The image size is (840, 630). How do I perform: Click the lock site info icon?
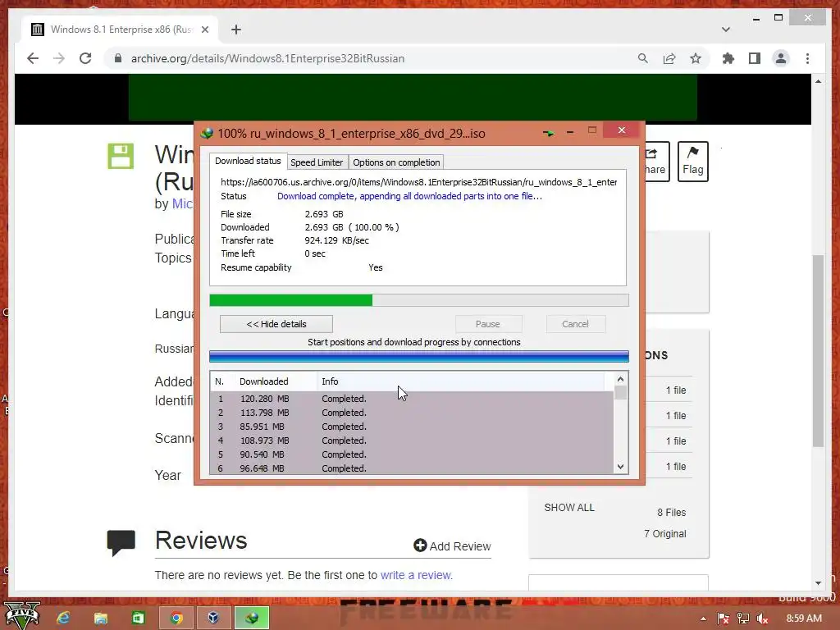tap(118, 58)
